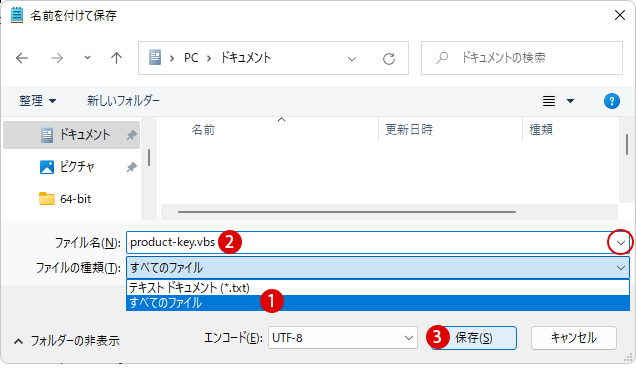Click the file list vertical scrollbar

click(x=627, y=144)
